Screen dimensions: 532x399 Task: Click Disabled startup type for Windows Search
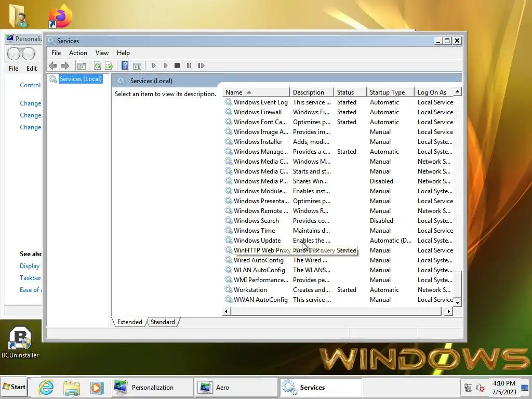(x=381, y=220)
